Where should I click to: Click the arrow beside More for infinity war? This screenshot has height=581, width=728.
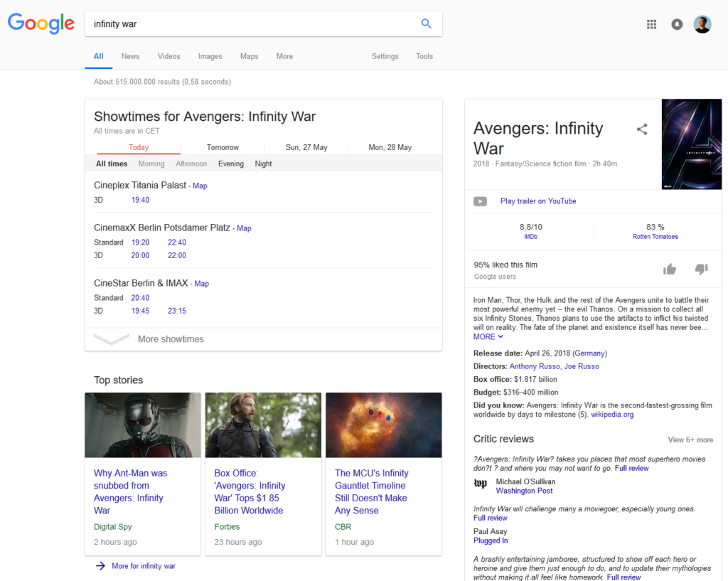click(x=99, y=565)
